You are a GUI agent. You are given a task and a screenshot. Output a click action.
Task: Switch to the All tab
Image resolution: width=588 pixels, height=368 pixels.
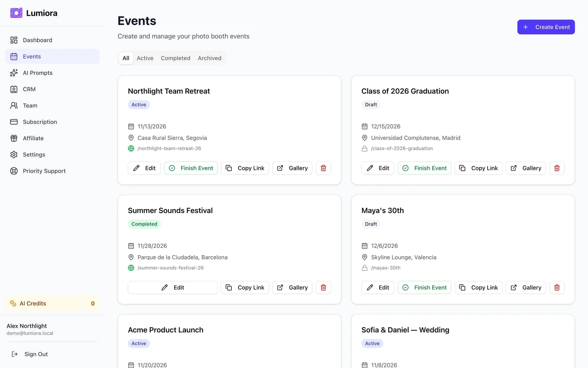click(x=126, y=58)
